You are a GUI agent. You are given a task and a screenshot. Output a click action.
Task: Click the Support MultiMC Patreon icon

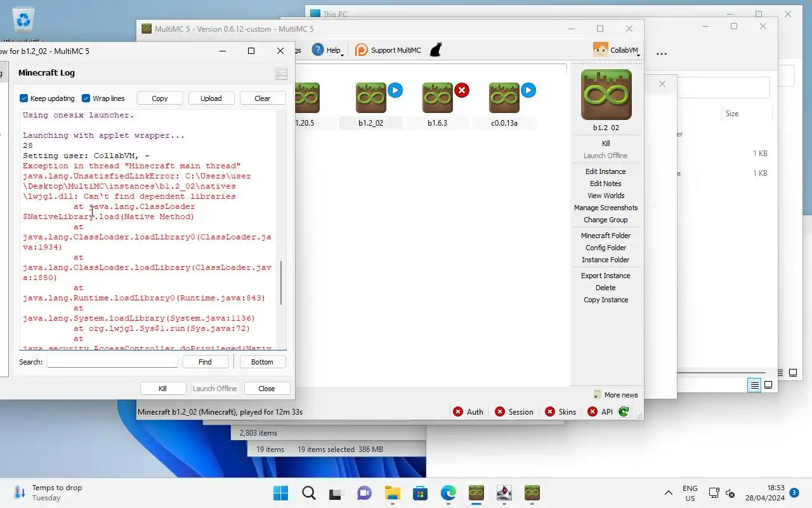click(362, 50)
